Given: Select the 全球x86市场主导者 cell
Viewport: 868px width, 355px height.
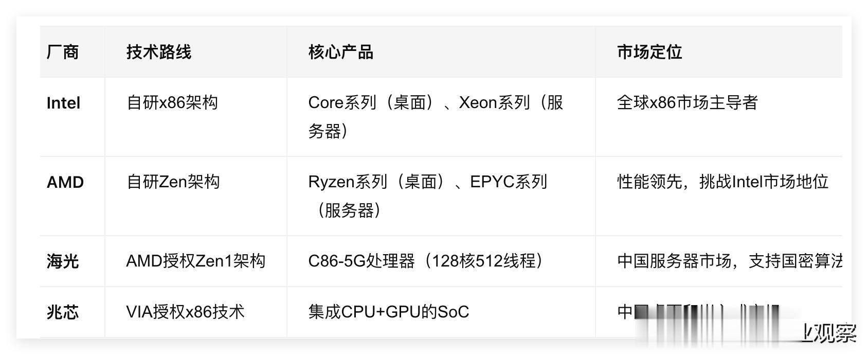Looking at the screenshot, I should [687, 103].
